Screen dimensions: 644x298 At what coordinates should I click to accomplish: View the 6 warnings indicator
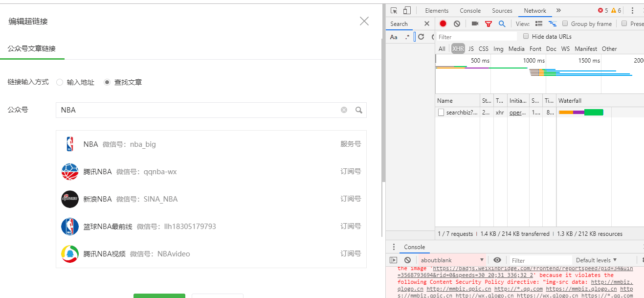(616, 10)
